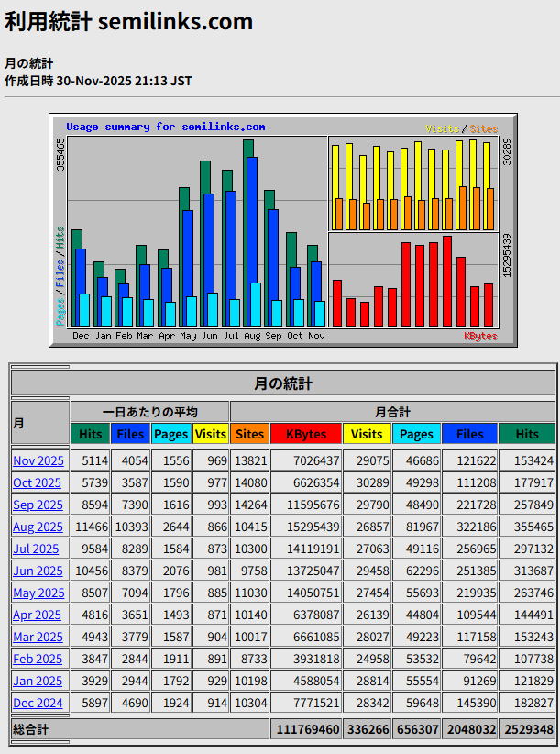
Task: Click the green daily average Hits header
Action: pyautogui.click(x=90, y=434)
